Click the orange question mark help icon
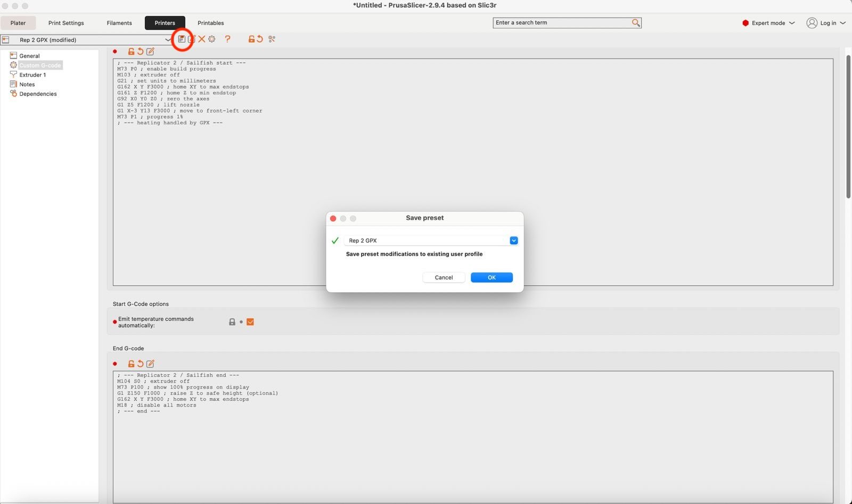This screenshot has height=504, width=852. pos(228,39)
